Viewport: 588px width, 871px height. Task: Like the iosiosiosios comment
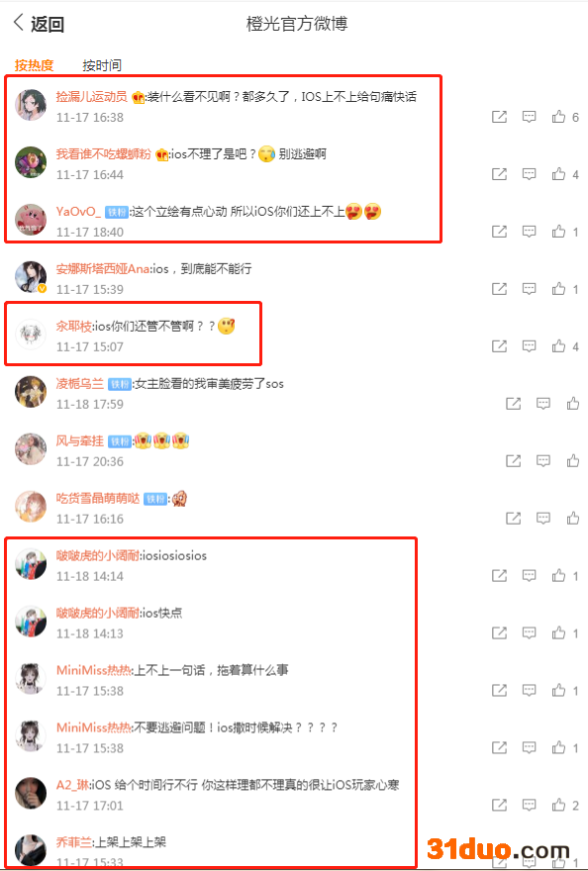point(558,575)
